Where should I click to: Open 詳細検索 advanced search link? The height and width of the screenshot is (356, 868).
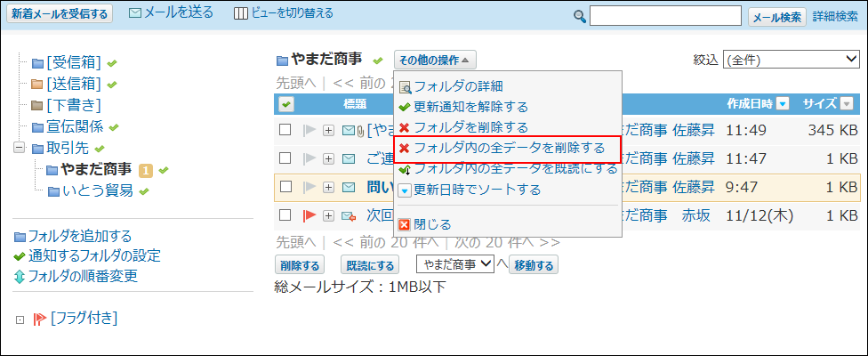point(835,17)
